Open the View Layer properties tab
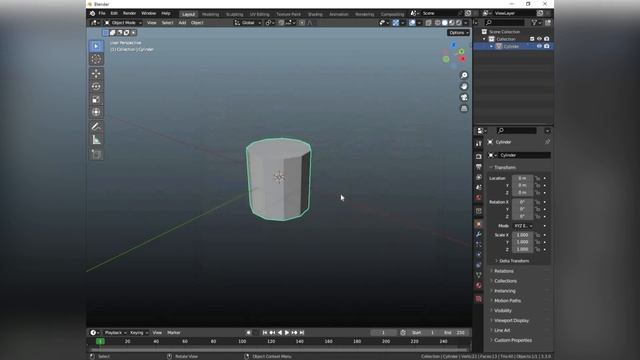The height and width of the screenshot is (360, 640). [479, 177]
